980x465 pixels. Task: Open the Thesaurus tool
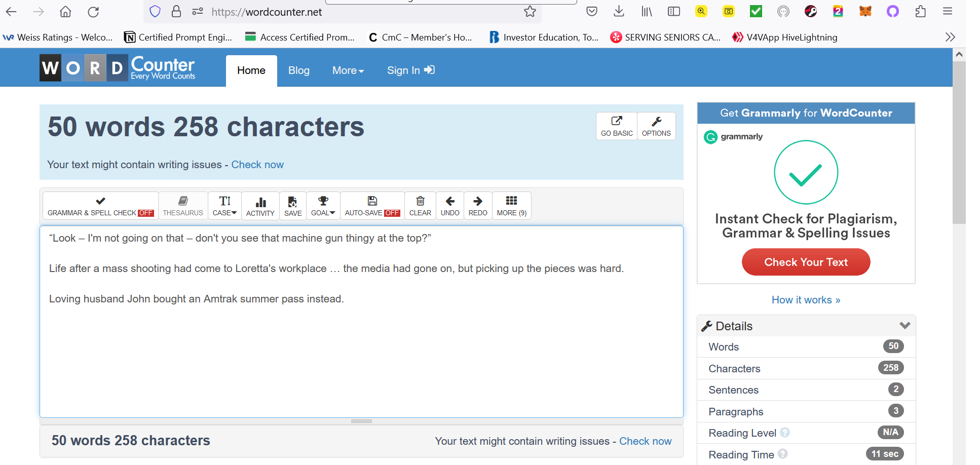(x=183, y=206)
